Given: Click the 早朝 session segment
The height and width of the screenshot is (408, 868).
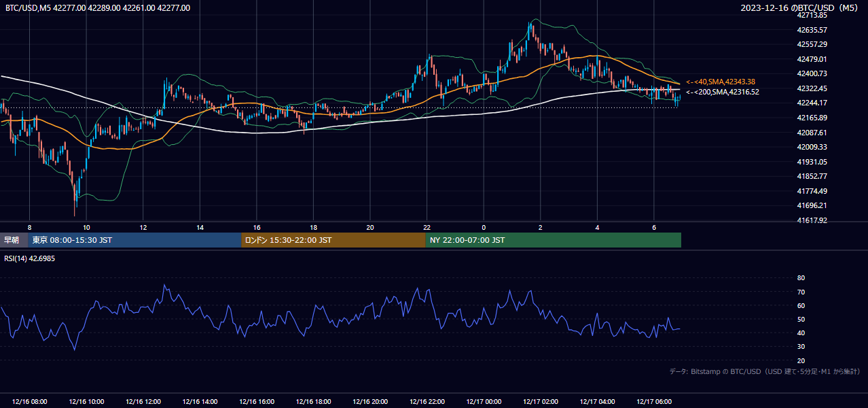Looking at the screenshot, I should pyautogui.click(x=14, y=240).
